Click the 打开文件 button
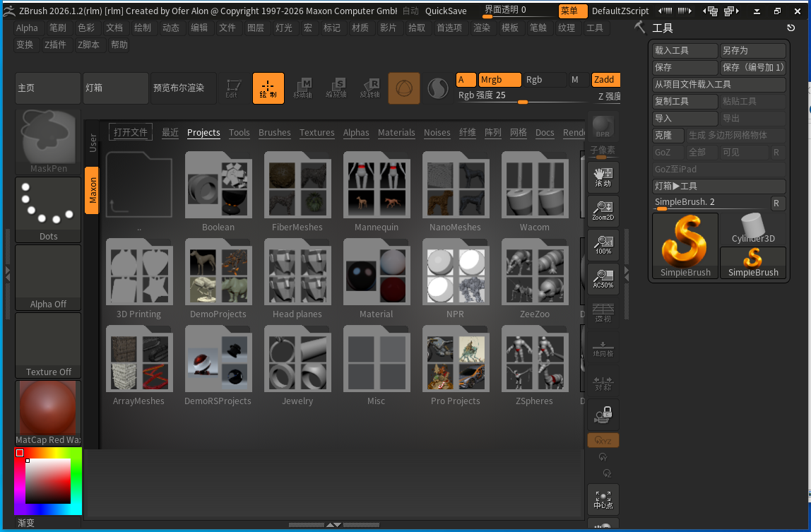The image size is (811, 532). point(130,131)
